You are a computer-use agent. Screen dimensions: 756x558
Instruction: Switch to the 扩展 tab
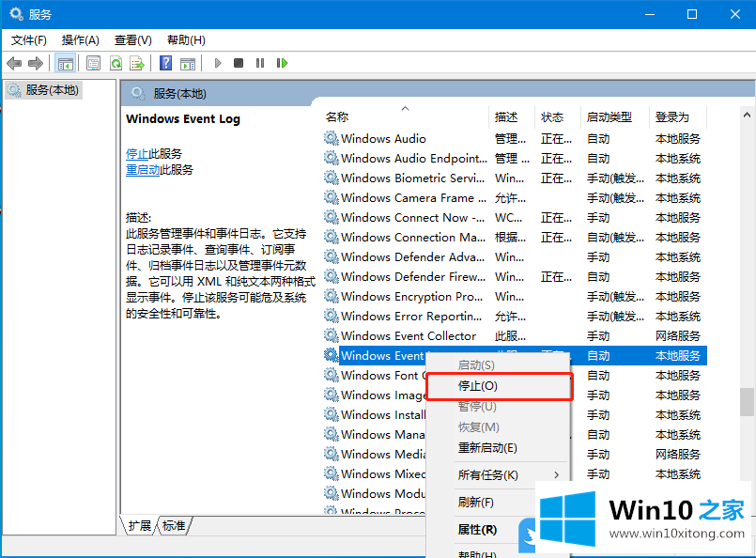[x=140, y=526]
